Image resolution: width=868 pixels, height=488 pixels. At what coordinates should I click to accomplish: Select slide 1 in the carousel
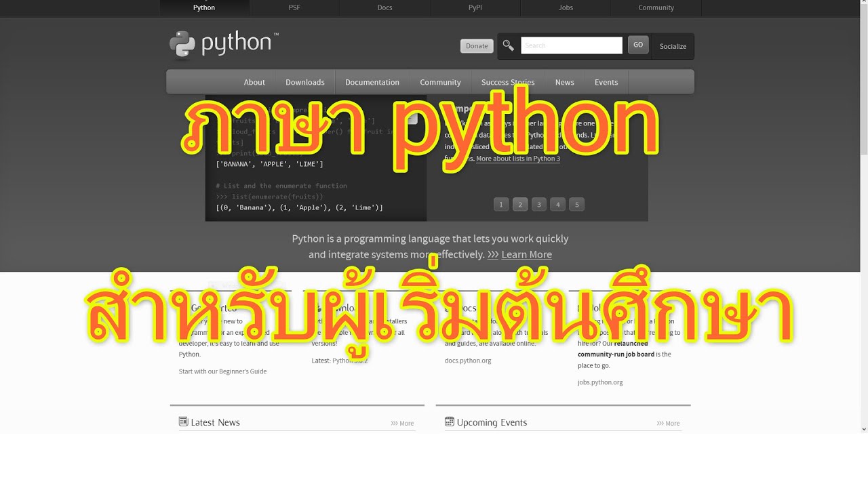click(x=501, y=204)
